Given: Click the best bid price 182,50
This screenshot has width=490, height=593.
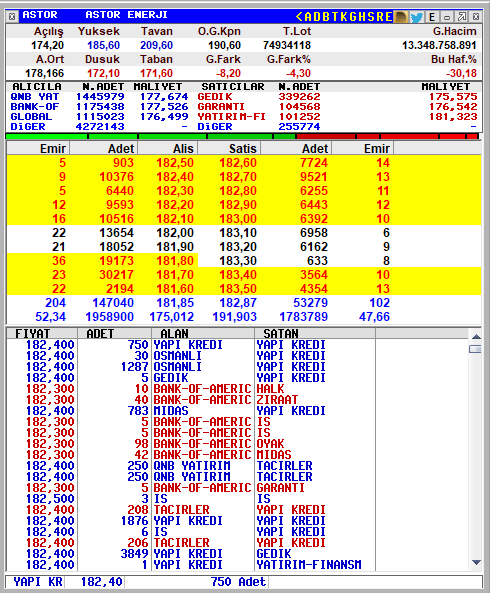Looking at the screenshot, I should coord(175,163).
